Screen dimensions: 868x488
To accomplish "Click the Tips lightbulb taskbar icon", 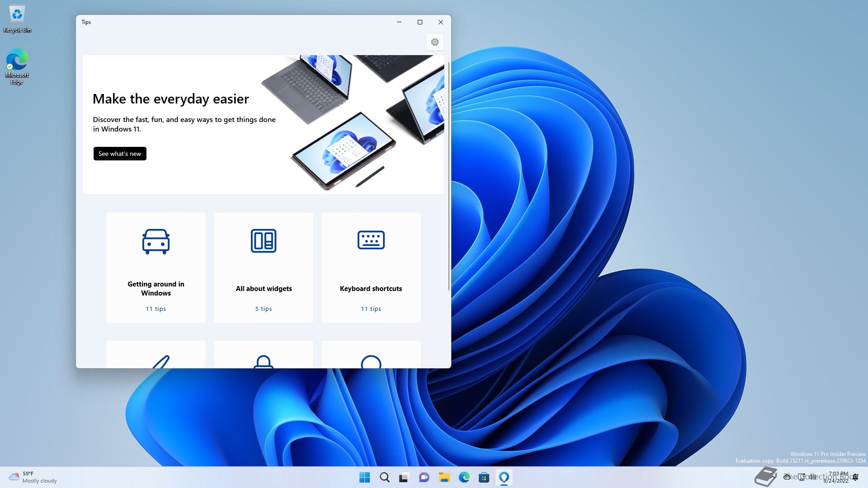I will (504, 477).
